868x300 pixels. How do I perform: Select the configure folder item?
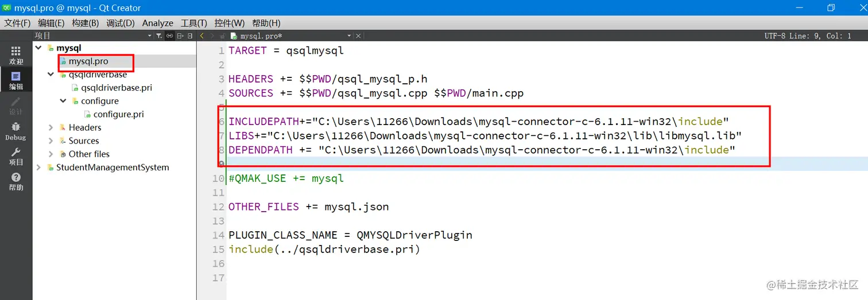pos(100,101)
